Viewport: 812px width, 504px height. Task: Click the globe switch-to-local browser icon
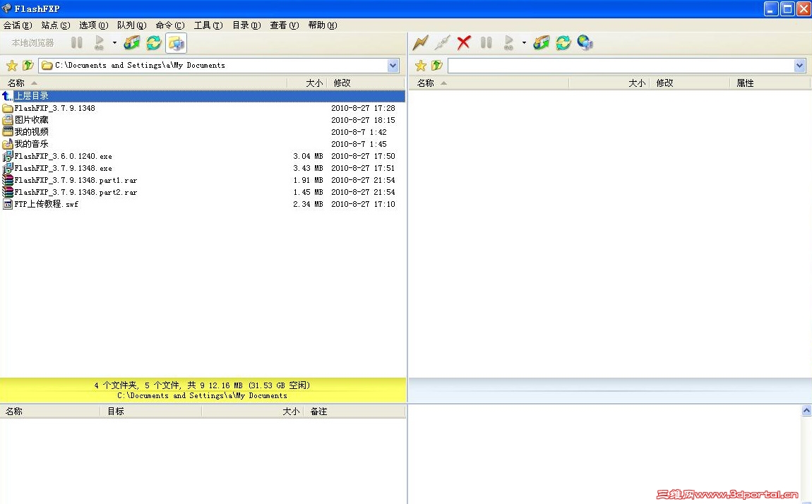(x=585, y=42)
